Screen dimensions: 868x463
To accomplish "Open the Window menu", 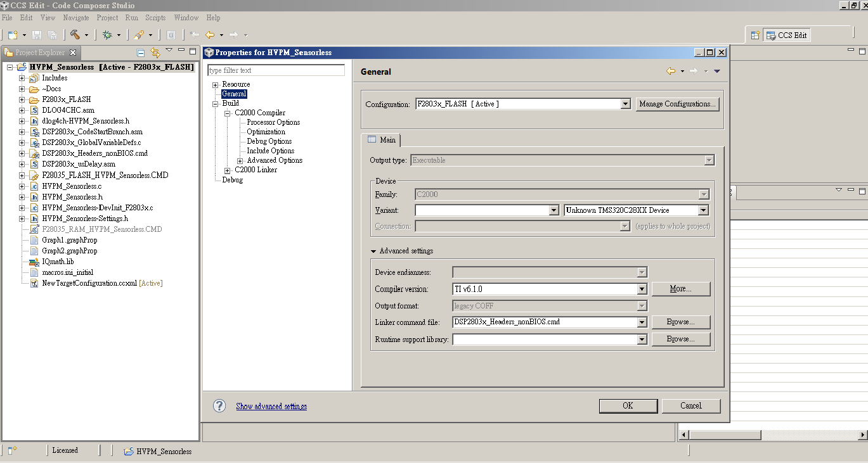I will point(186,18).
